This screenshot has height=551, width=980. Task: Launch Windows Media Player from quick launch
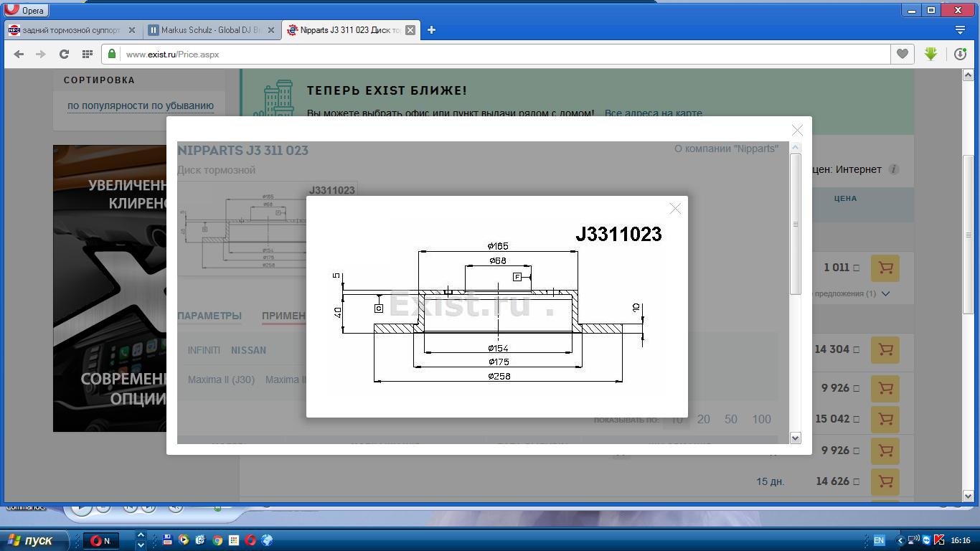click(x=184, y=540)
